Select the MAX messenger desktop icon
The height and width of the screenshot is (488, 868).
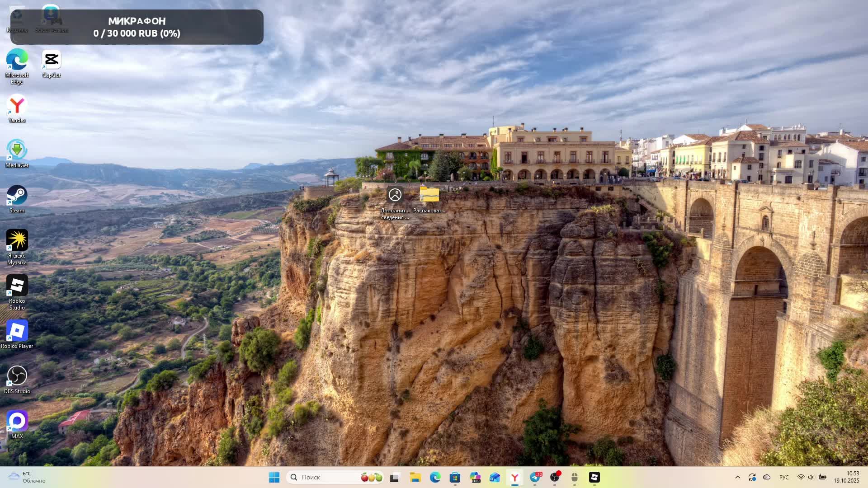click(17, 422)
